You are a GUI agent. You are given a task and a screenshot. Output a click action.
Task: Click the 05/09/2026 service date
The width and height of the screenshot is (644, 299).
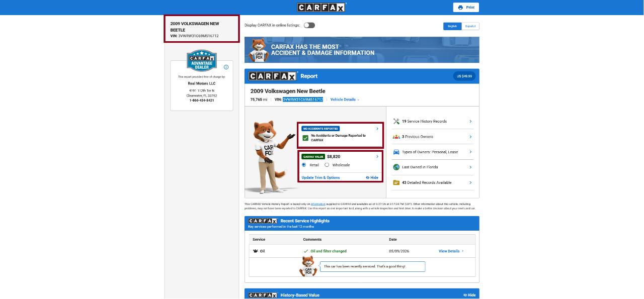coord(398,251)
